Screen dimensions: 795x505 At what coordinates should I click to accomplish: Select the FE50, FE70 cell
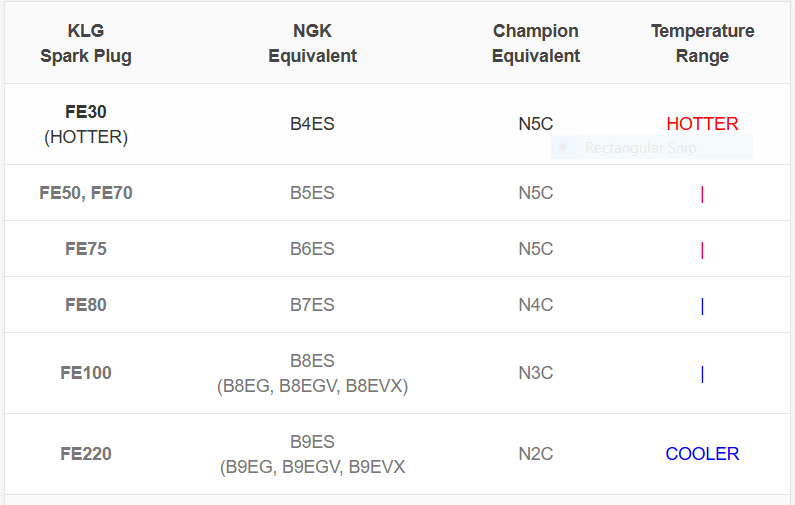86,193
